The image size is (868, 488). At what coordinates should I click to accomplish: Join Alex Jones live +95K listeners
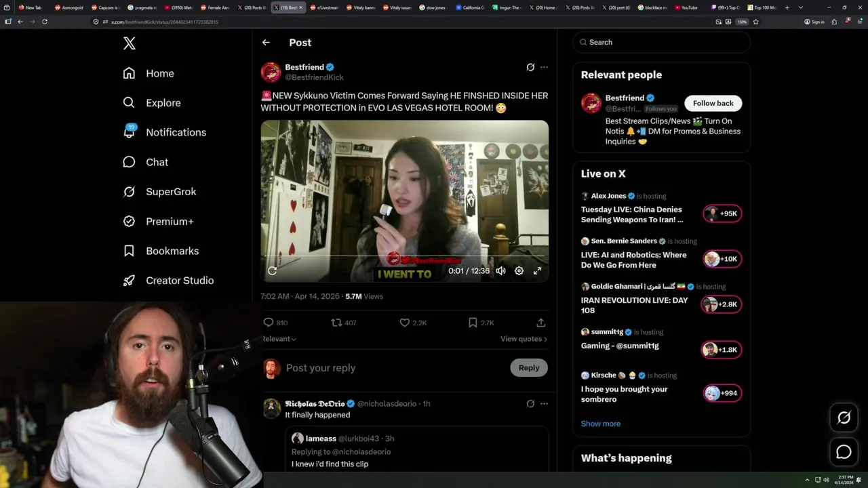[x=722, y=213]
